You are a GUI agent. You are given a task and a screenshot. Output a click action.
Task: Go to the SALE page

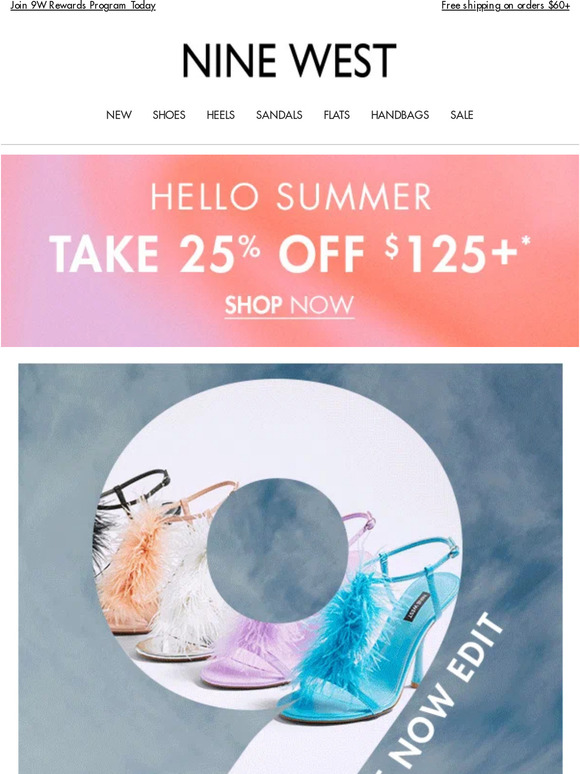click(462, 115)
